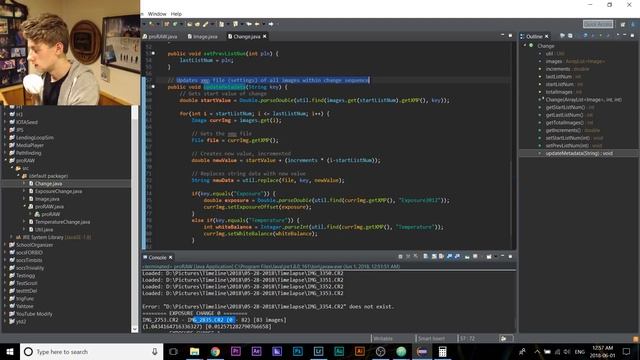
Task: Select getStartListNum() in Outline
Action: point(569,107)
